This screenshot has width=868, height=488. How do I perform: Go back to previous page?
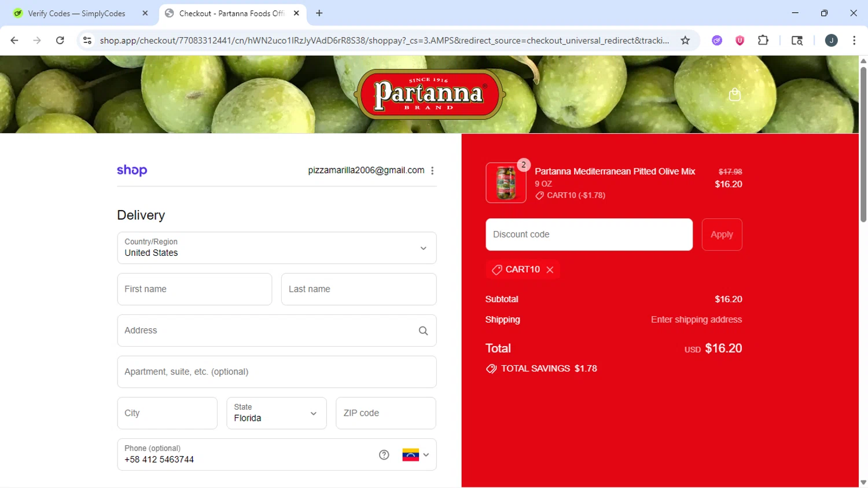click(14, 41)
